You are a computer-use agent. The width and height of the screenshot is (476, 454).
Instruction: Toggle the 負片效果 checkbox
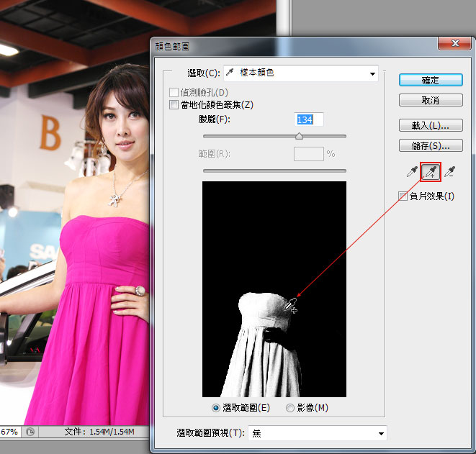(403, 196)
